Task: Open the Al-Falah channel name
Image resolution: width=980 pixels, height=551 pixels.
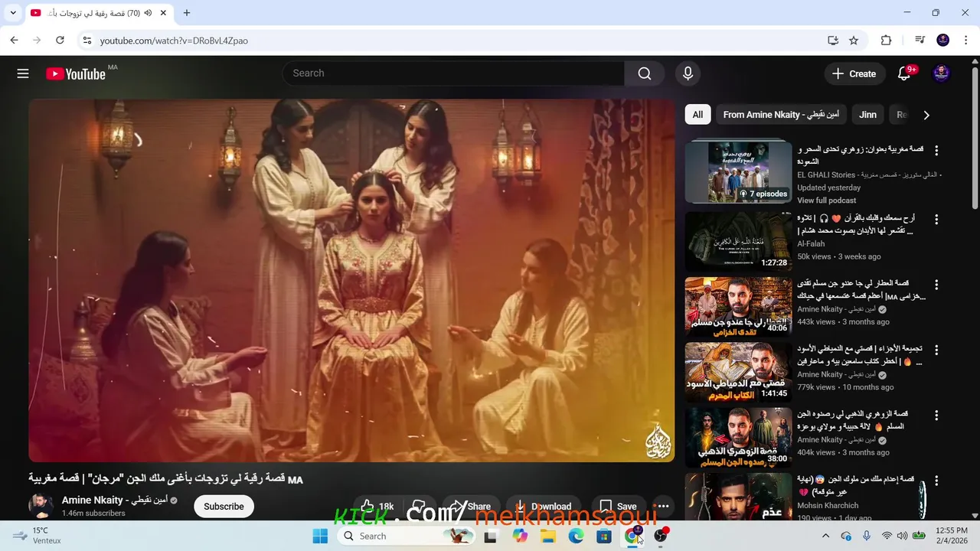Action: [811, 244]
